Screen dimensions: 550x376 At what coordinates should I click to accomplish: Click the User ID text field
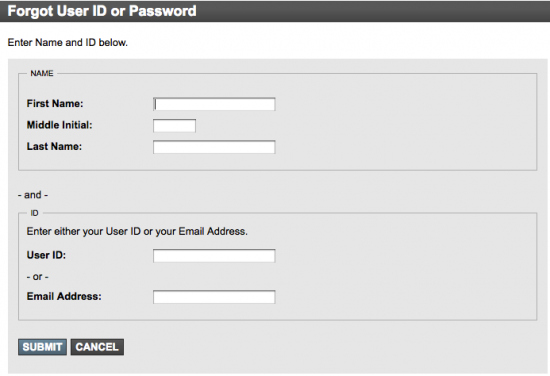coord(214,256)
